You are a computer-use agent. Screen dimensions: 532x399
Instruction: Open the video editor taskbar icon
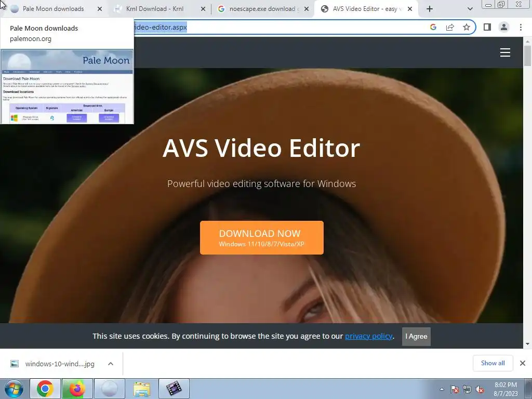[174, 389]
